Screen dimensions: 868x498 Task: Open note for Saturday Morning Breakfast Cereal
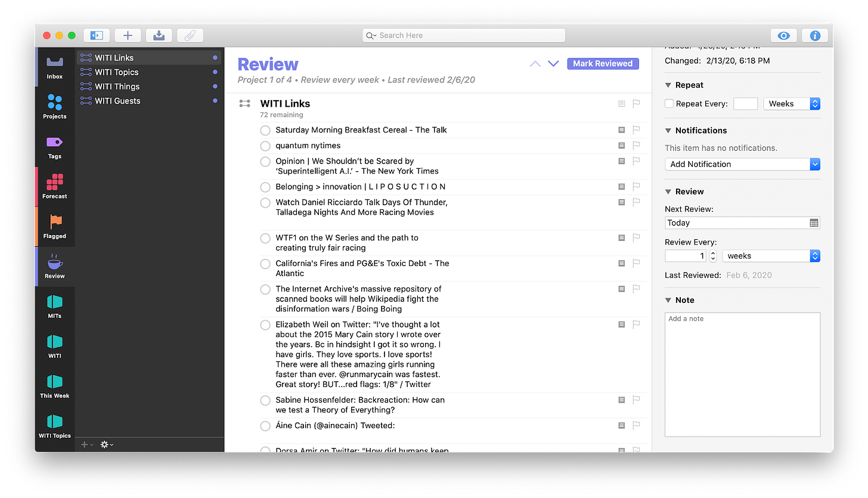621,129
